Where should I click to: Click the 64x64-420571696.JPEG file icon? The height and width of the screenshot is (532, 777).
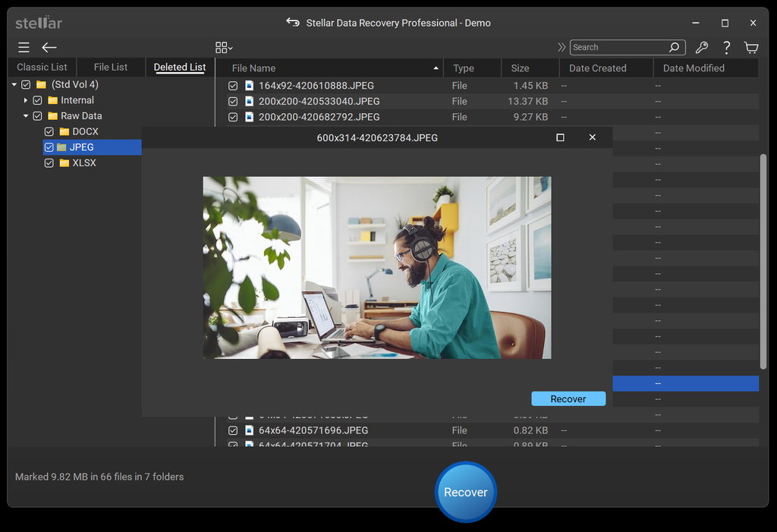(249, 431)
